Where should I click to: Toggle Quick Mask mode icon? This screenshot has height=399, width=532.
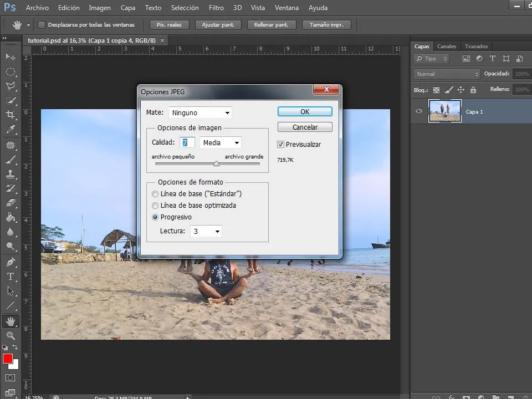(10, 378)
